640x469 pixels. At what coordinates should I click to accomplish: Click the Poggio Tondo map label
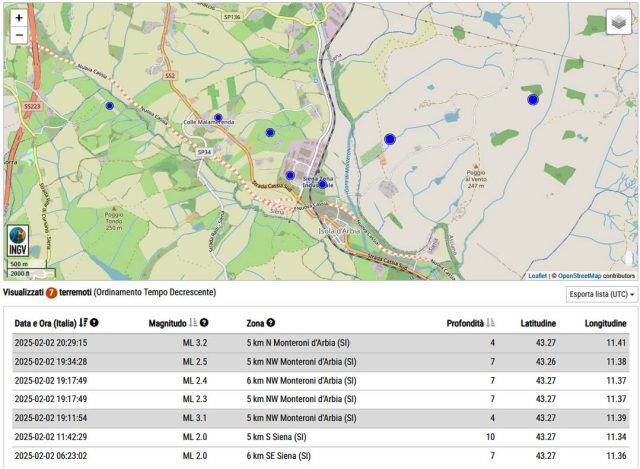(114, 221)
